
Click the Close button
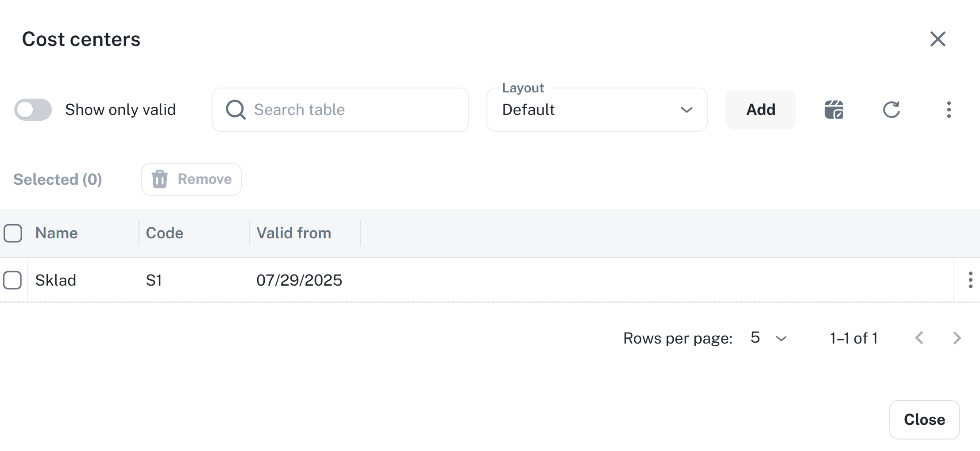924,420
